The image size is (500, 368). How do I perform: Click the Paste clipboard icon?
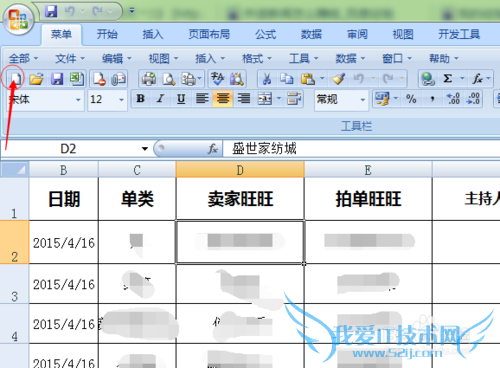point(308,79)
